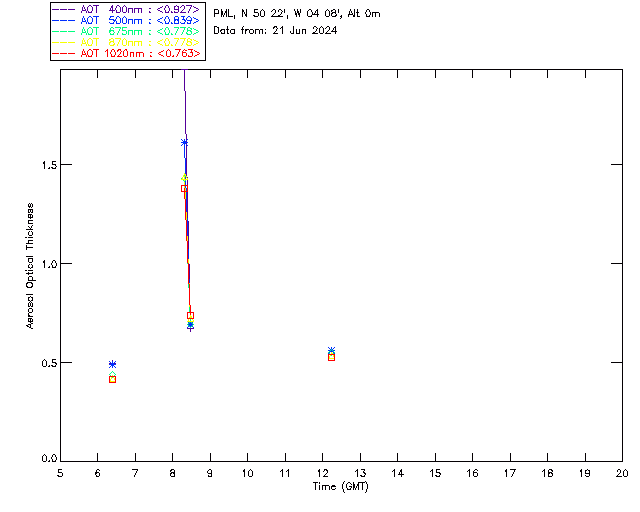Click the x-axis tick label 10
The width and height of the screenshot is (640, 512).
click(247, 473)
